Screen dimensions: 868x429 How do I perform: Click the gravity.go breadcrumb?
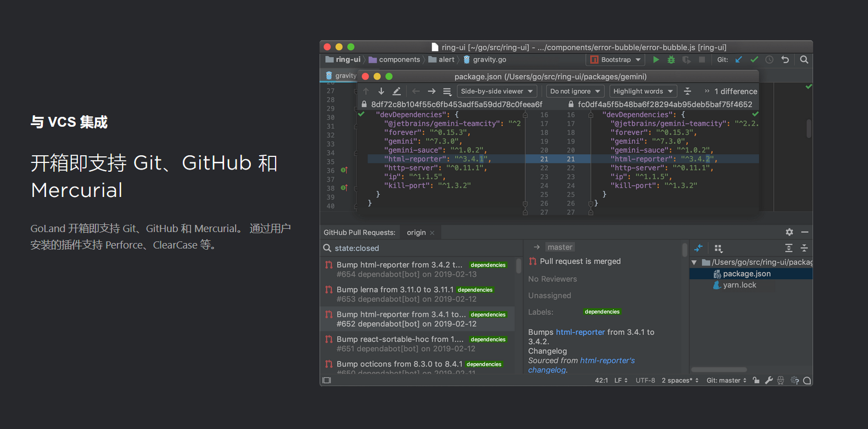click(x=485, y=60)
